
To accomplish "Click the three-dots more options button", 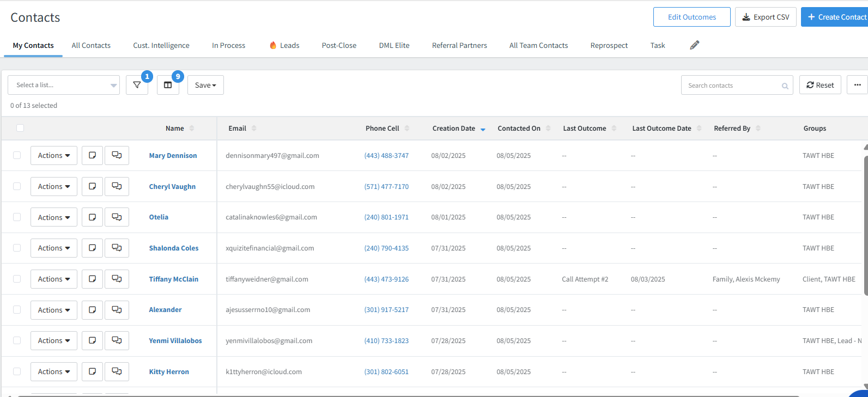I will (x=857, y=85).
